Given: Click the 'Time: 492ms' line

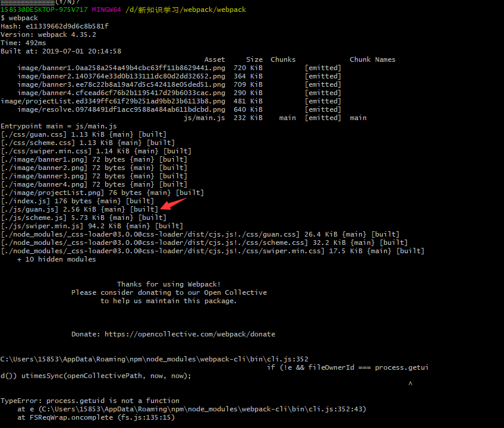Looking at the screenshot, I should point(23,43).
